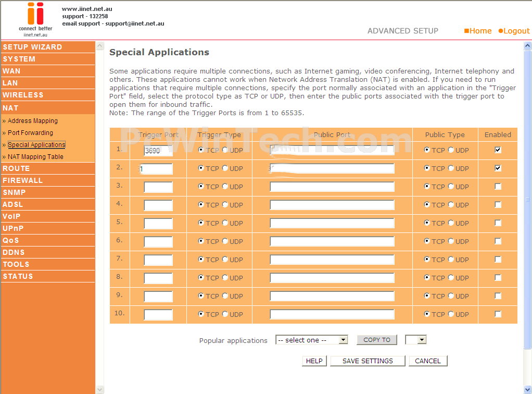This screenshot has height=394, width=532.
Task: Uncheck Enabled checkbox for row 2
Action: [498, 168]
